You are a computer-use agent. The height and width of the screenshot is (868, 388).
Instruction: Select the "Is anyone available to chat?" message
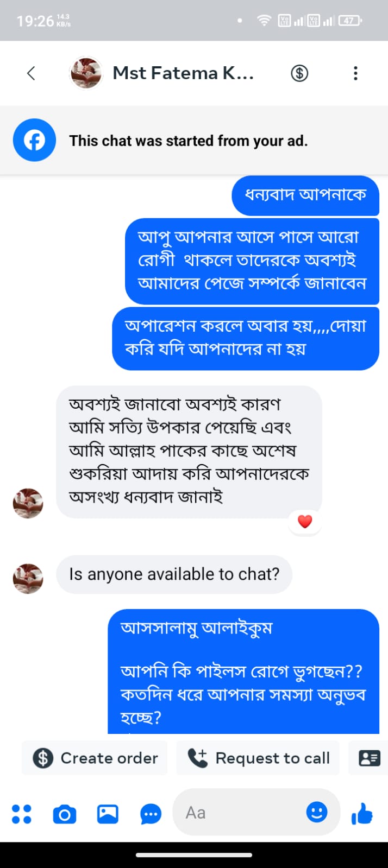[174, 574]
